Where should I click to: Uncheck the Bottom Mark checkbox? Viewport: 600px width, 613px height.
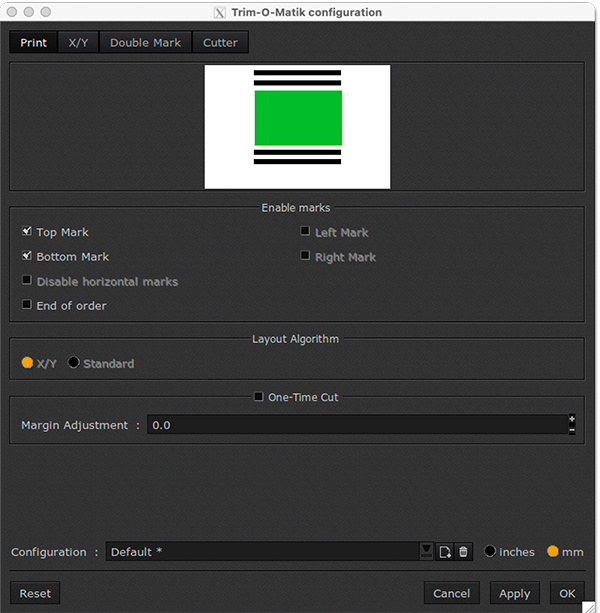point(27,256)
